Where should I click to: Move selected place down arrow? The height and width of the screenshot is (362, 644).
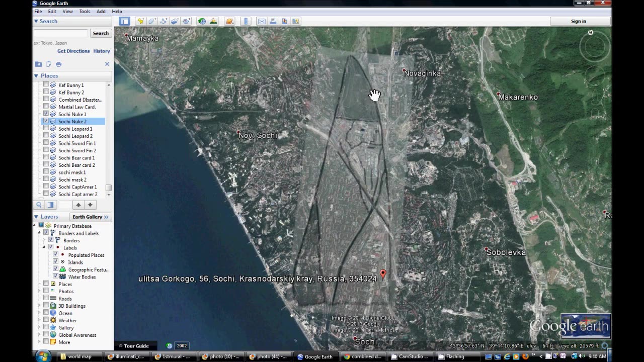click(90, 205)
